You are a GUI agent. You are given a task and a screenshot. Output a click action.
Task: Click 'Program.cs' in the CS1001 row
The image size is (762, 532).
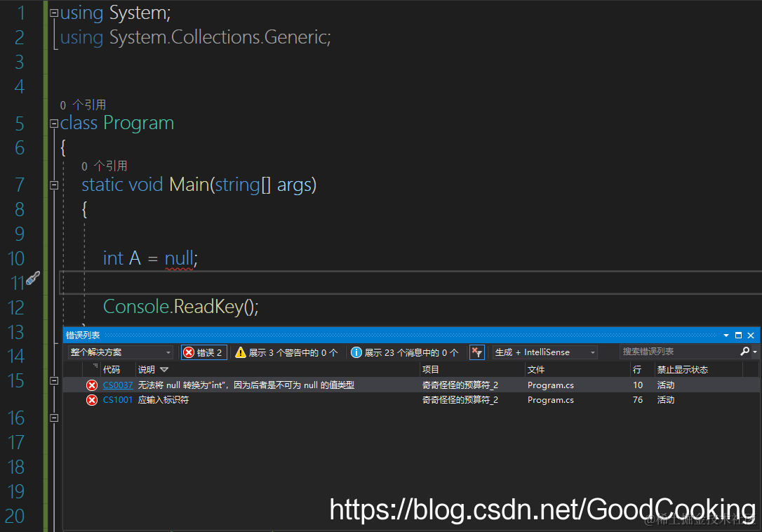click(551, 400)
